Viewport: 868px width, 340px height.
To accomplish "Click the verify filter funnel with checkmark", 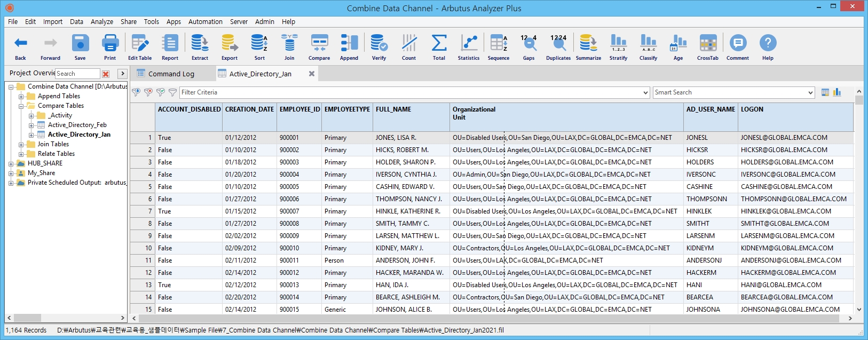I will coord(161,92).
